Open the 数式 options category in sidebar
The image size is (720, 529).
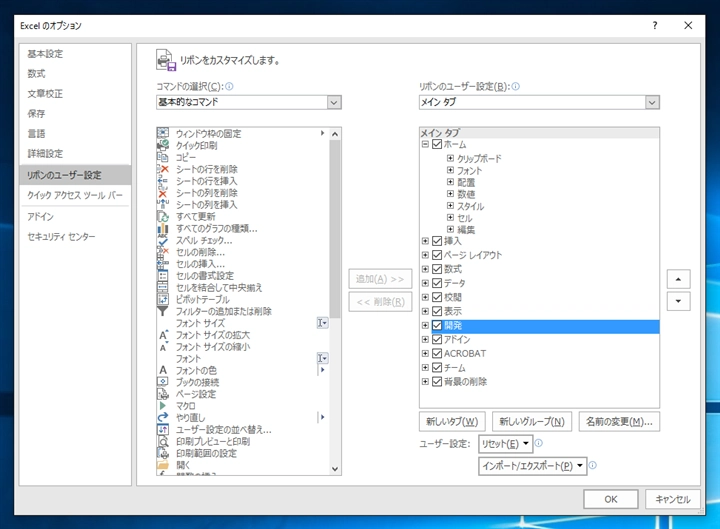(36, 73)
